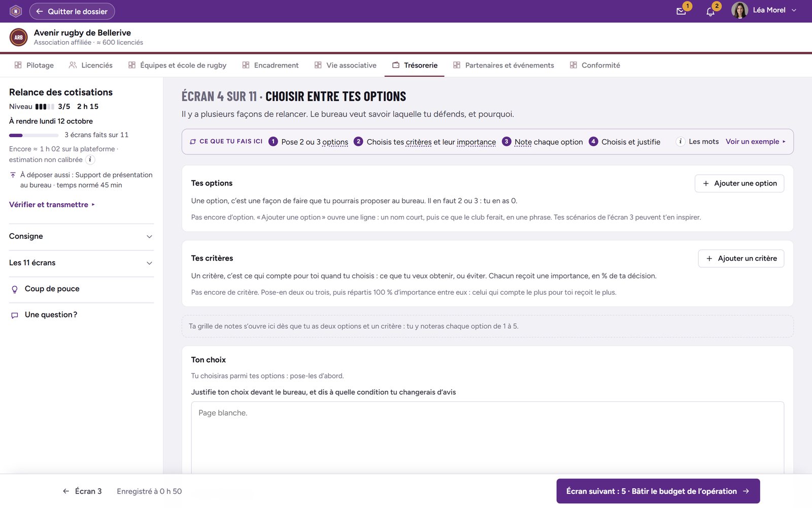812x508 pixels.
Task: Open the Équipes et école de rugby tab
Action: 177,65
